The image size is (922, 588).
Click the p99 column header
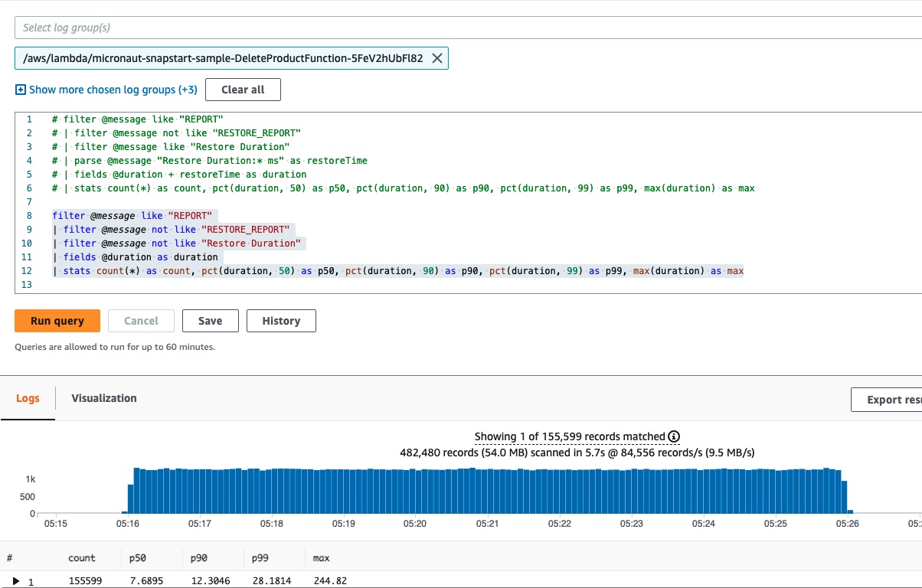pyautogui.click(x=260, y=558)
